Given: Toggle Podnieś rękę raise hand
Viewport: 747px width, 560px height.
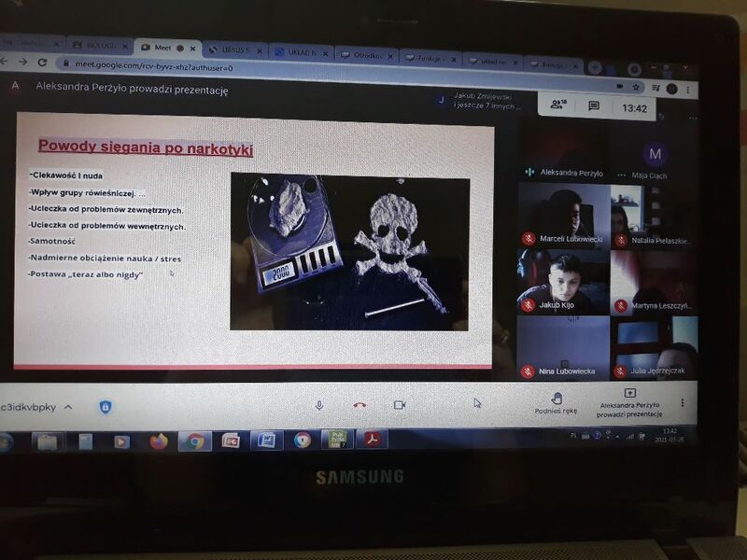Looking at the screenshot, I should point(556,403).
